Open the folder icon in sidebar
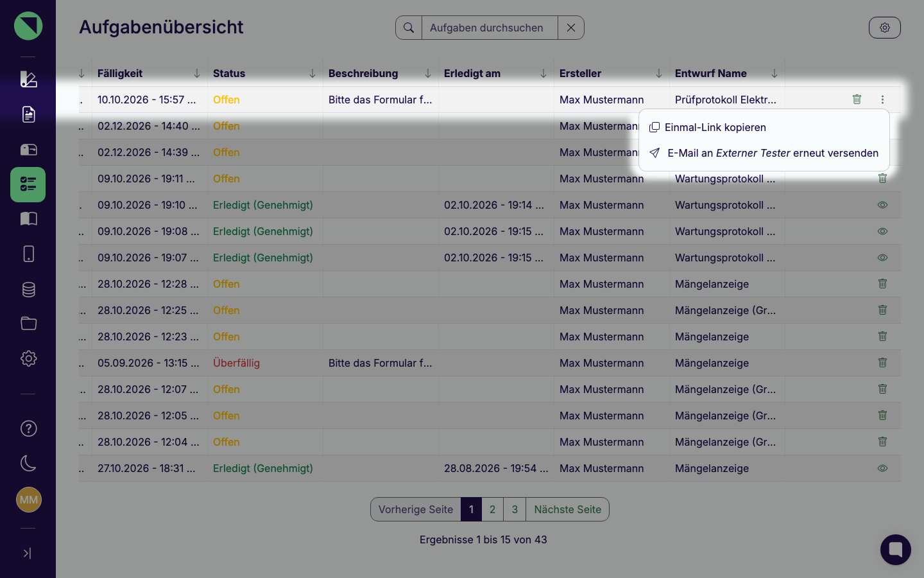 28,323
